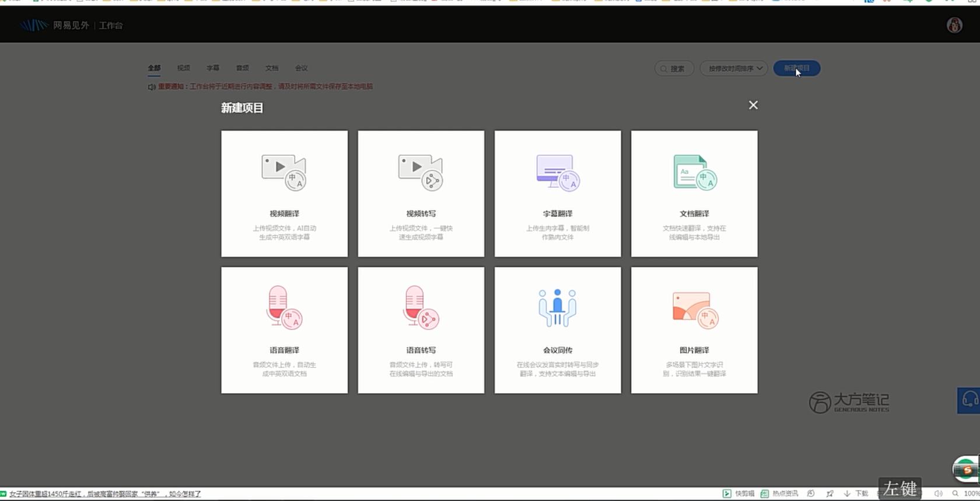
Task: Switch to the 视频 tab
Action: (184, 68)
